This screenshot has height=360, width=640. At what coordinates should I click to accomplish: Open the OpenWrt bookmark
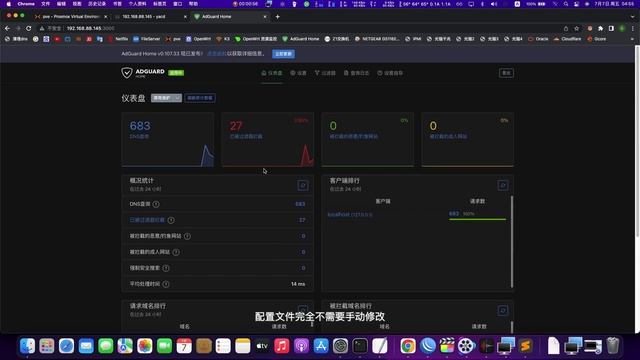[198, 39]
